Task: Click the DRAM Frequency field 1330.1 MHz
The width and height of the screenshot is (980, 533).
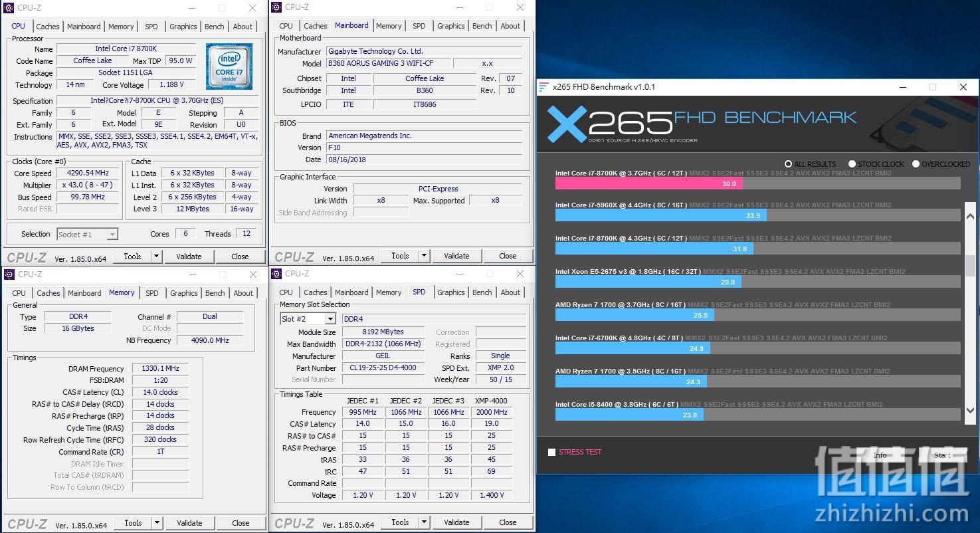Action: 160,368
